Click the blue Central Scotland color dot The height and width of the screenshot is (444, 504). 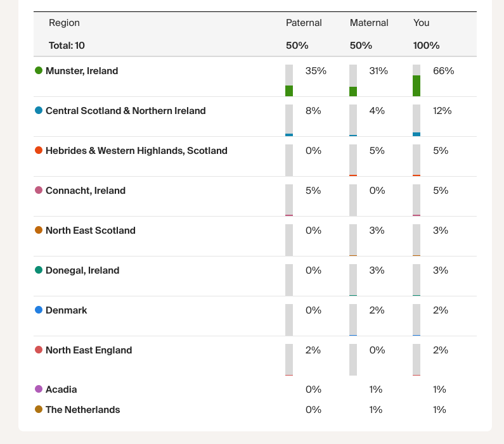click(39, 111)
